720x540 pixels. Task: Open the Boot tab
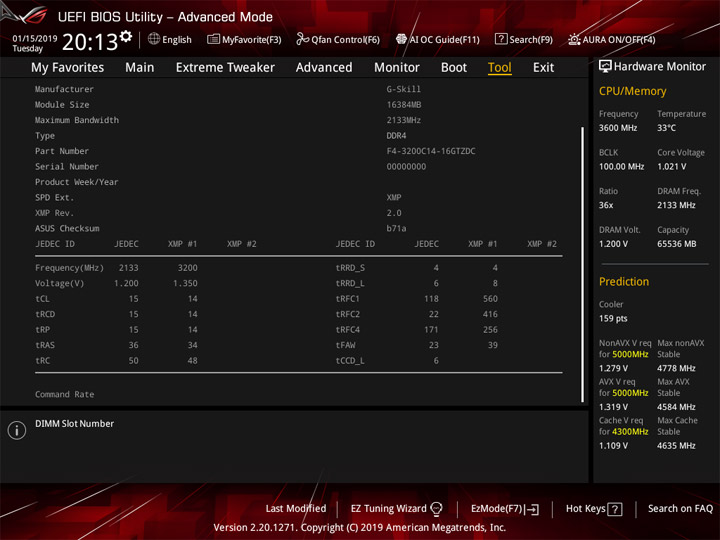tap(454, 68)
